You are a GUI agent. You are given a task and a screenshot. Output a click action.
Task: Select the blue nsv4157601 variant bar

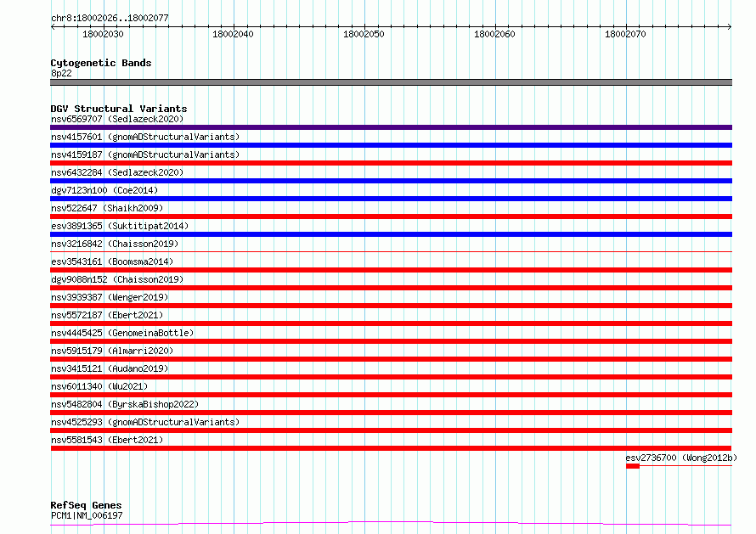(x=391, y=145)
